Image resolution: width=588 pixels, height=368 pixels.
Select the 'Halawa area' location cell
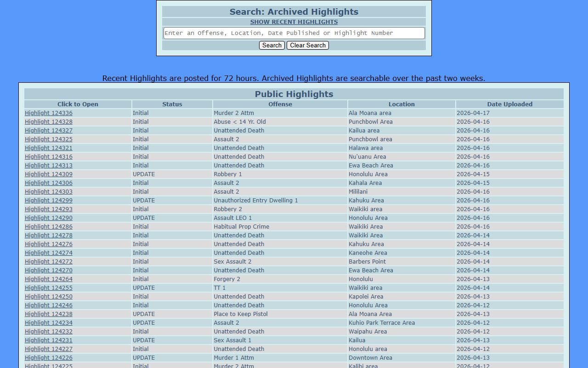pos(401,148)
